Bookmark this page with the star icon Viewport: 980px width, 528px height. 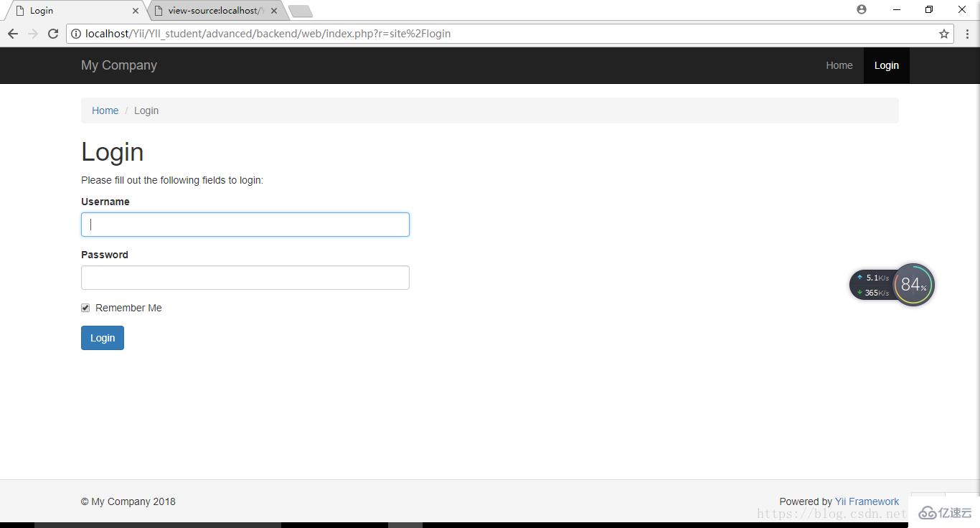point(944,34)
